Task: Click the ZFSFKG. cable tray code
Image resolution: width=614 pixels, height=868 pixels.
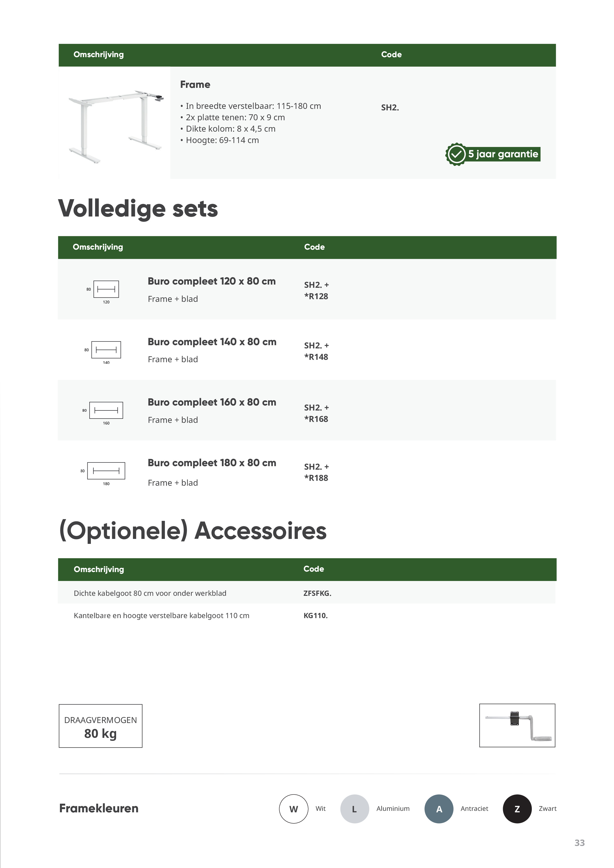Action: pos(317,593)
